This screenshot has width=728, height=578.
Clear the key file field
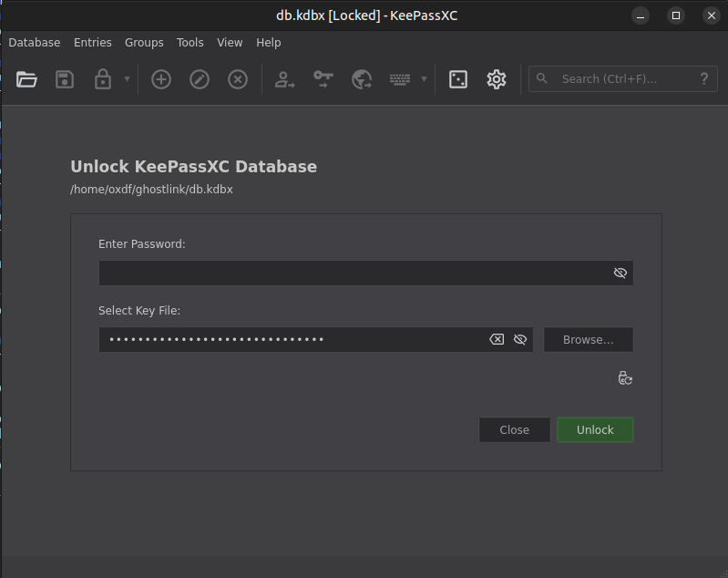click(497, 340)
